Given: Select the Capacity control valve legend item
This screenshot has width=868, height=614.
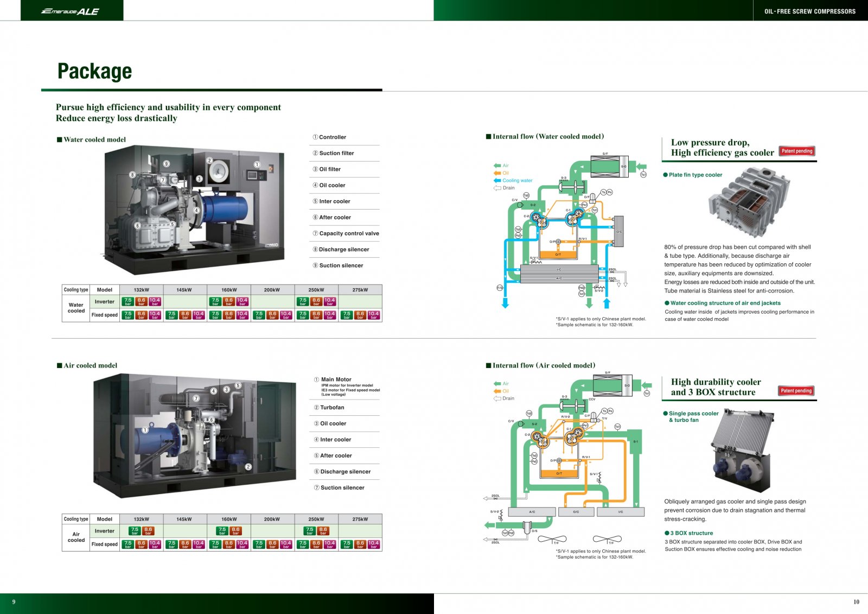Looking at the screenshot, I should pos(349,233).
